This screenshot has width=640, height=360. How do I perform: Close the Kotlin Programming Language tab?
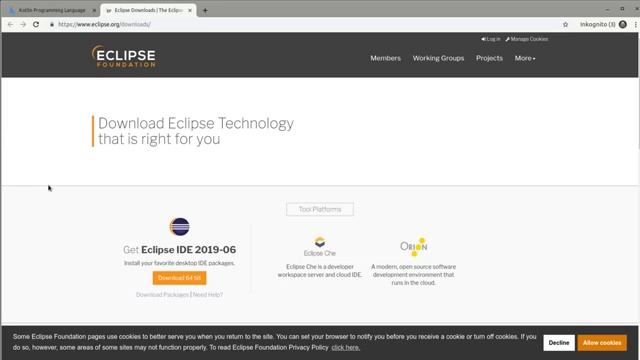coord(94,10)
